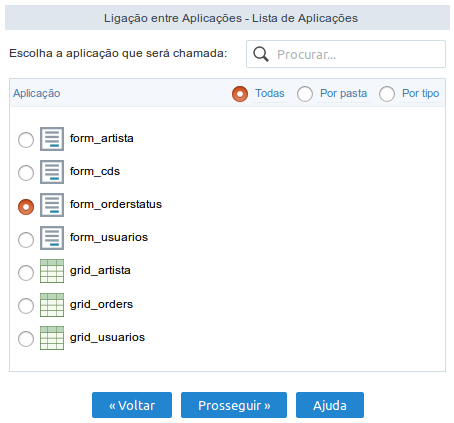This screenshot has height=423, width=454.
Task: Click the magnifying glass search icon
Action: (x=261, y=54)
